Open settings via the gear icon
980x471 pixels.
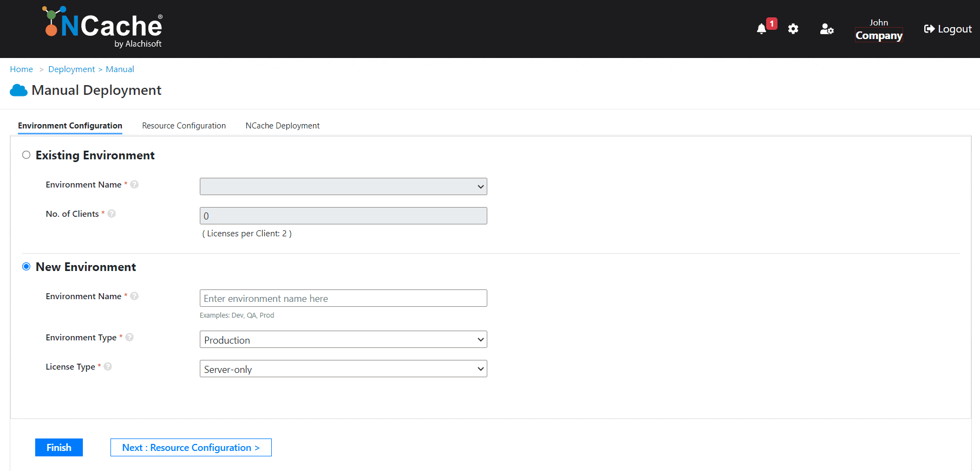point(793,29)
